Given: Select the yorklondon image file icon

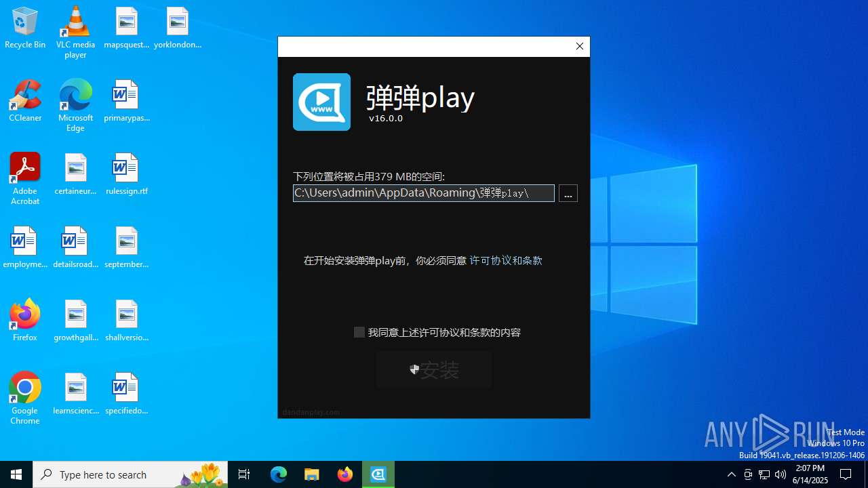Looking at the screenshot, I should [x=178, y=28].
